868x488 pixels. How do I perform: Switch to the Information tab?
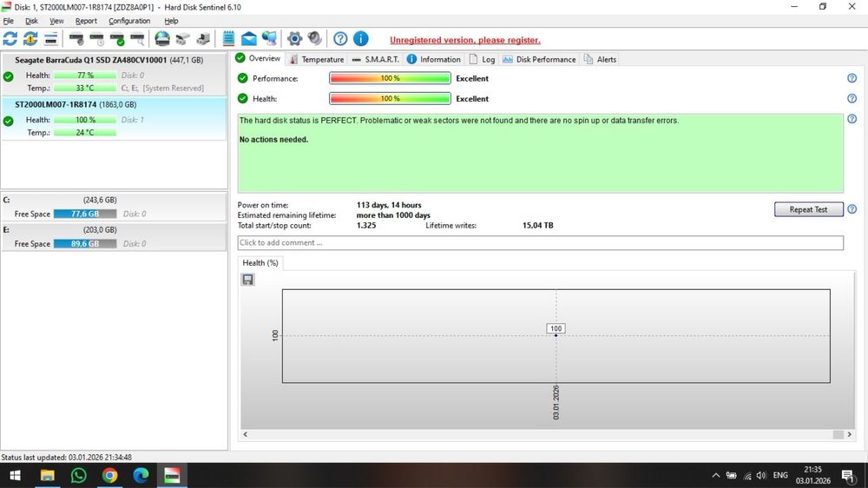coord(434,59)
